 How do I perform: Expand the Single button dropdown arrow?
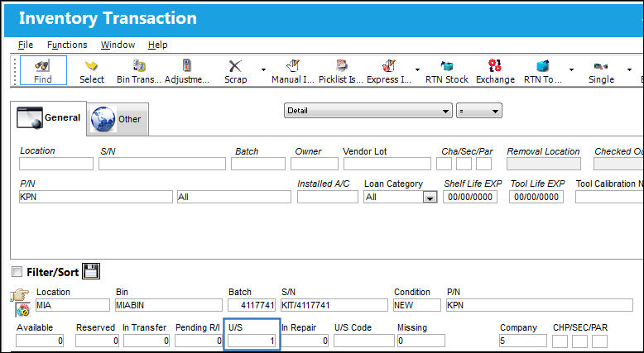point(629,69)
